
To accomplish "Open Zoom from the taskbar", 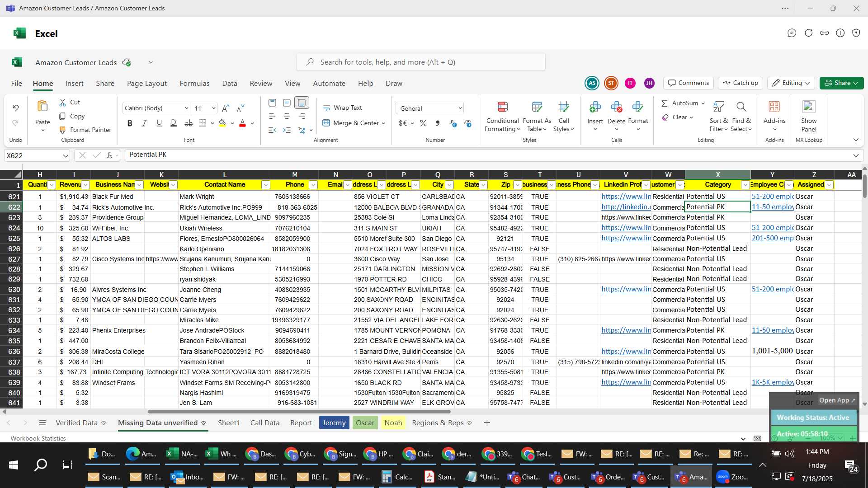I will (733, 477).
